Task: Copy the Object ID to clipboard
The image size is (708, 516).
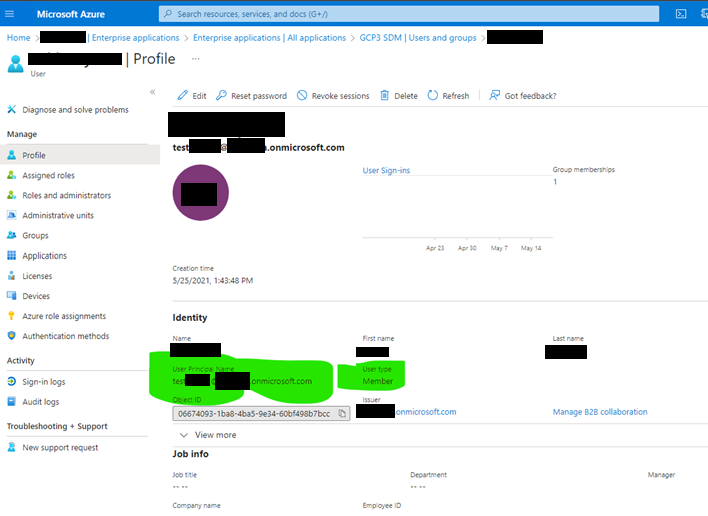Action: [342, 414]
